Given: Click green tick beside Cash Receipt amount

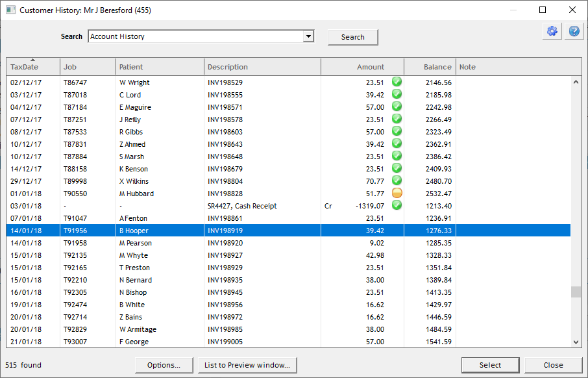Looking at the screenshot, I should 397,206.
